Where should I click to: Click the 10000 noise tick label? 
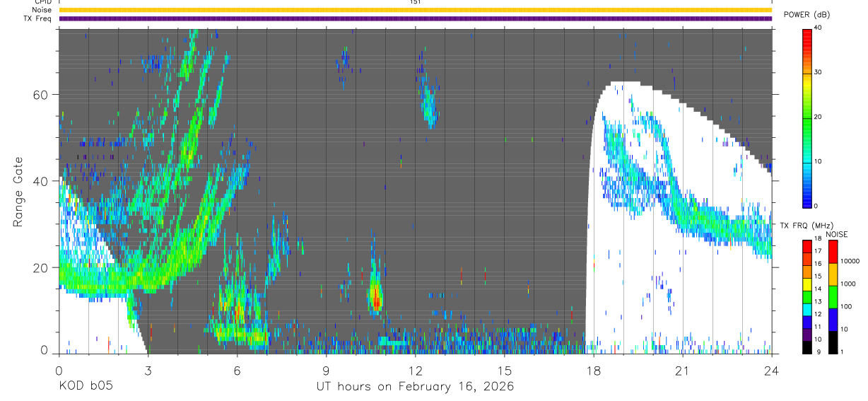point(849,262)
